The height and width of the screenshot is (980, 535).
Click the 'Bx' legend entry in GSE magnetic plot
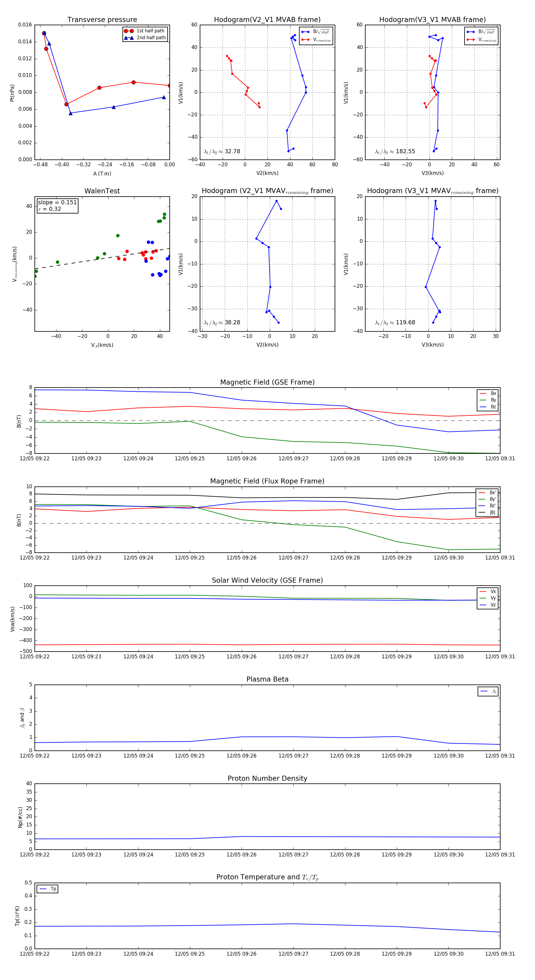coord(488,393)
